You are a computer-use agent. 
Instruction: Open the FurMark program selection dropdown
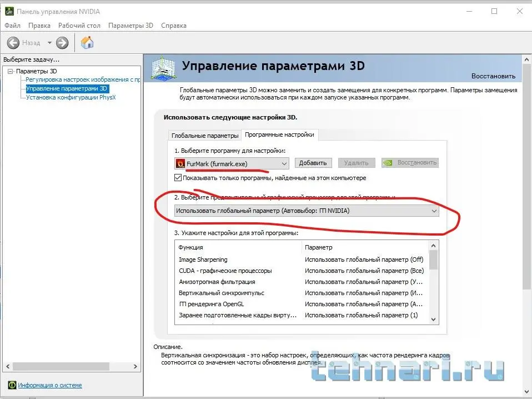click(x=232, y=164)
